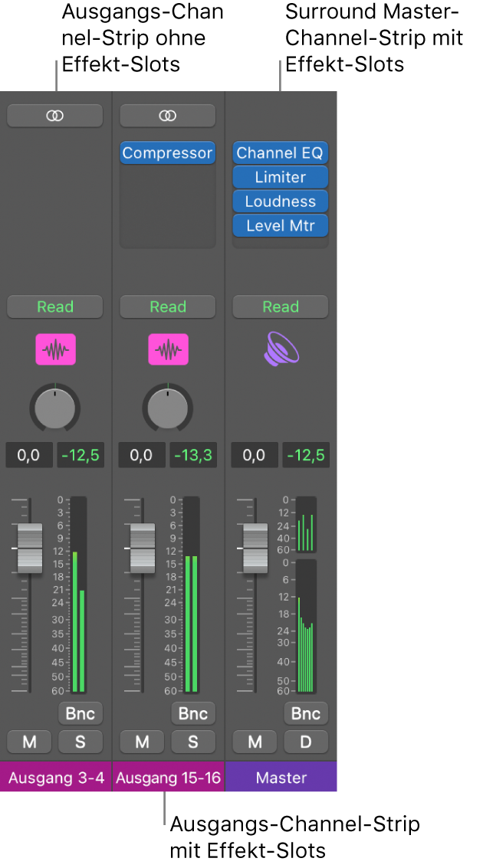This screenshot has width=483, height=868.
Task: Click the pink waveform icon on Ausgang 3-4
Action: pyautogui.click(x=55, y=349)
